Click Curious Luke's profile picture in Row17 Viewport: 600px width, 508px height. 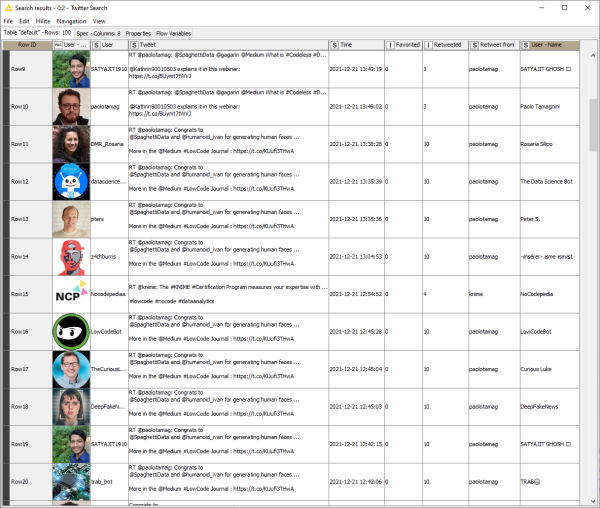(71, 369)
